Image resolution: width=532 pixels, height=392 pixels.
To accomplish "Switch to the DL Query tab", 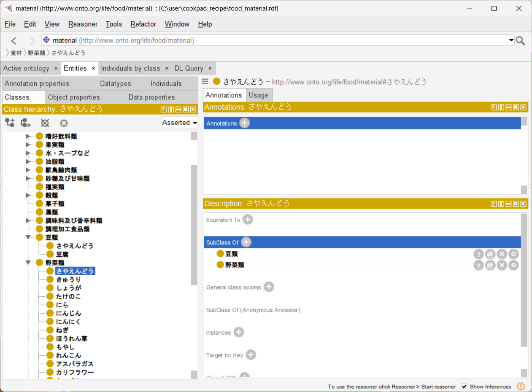I will click(189, 68).
